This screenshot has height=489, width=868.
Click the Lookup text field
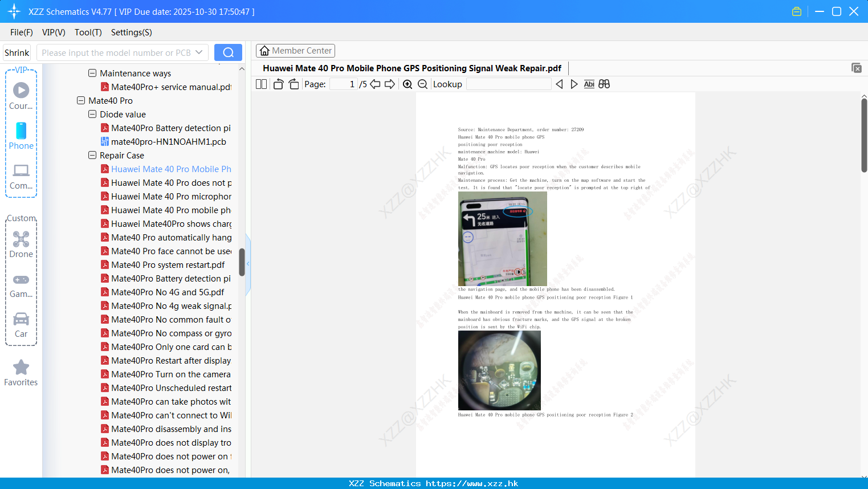click(x=509, y=84)
